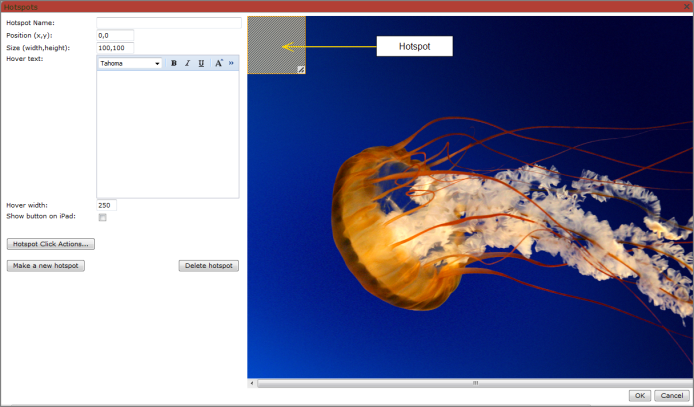Click the Size (width,height) field
Viewport: 694px width, 407px height.
tap(115, 48)
